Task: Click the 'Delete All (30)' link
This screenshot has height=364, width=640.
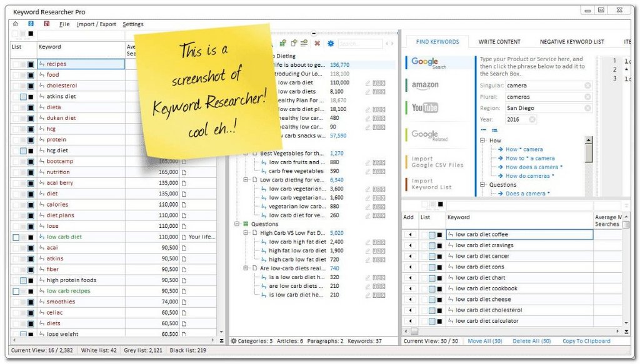Action: point(531,341)
